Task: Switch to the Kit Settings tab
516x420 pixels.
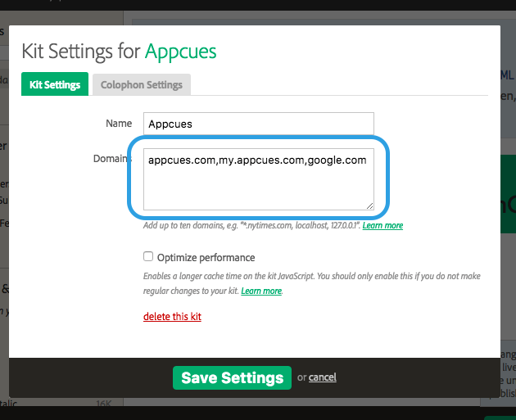Action: 55,84
